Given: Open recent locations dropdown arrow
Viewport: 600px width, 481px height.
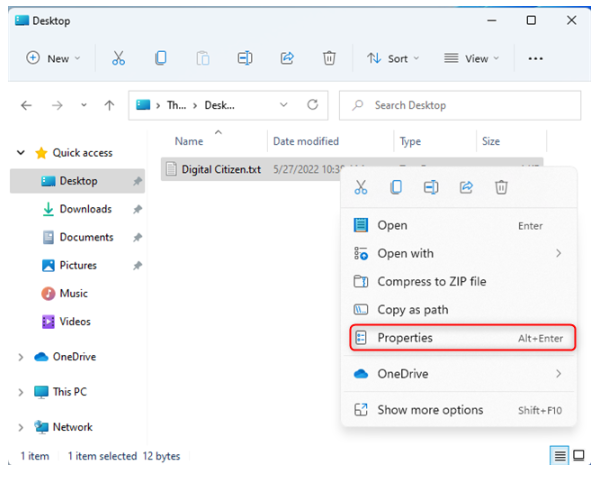Looking at the screenshot, I should 84,105.
